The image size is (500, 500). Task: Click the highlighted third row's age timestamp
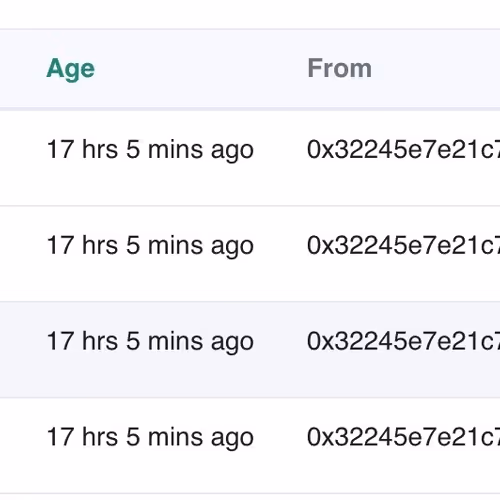pos(150,342)
